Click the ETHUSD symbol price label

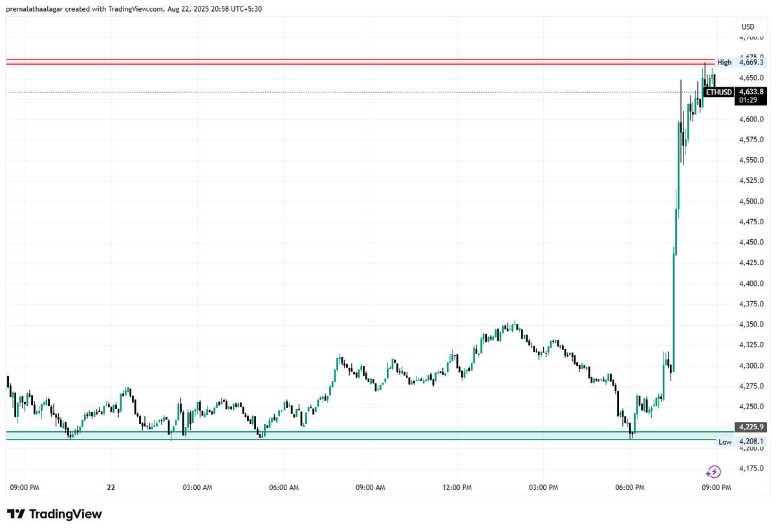[719, 92]
